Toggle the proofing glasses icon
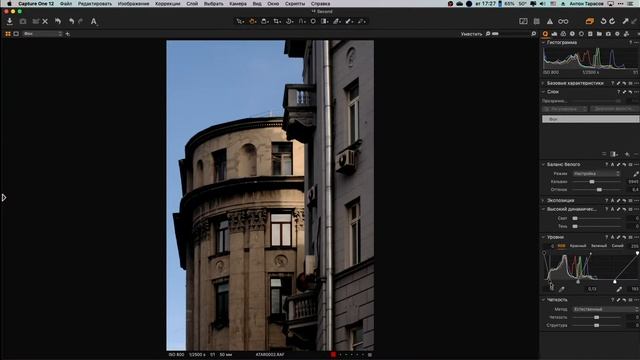 (x=563, y=21)
